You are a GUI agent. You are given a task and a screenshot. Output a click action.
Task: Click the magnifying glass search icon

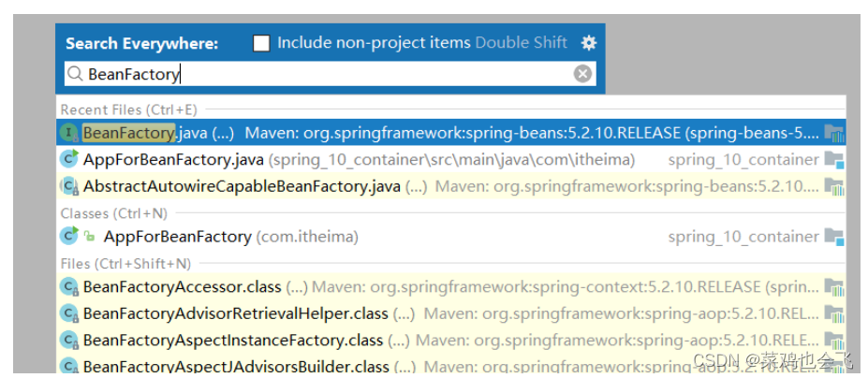point(74,73)
